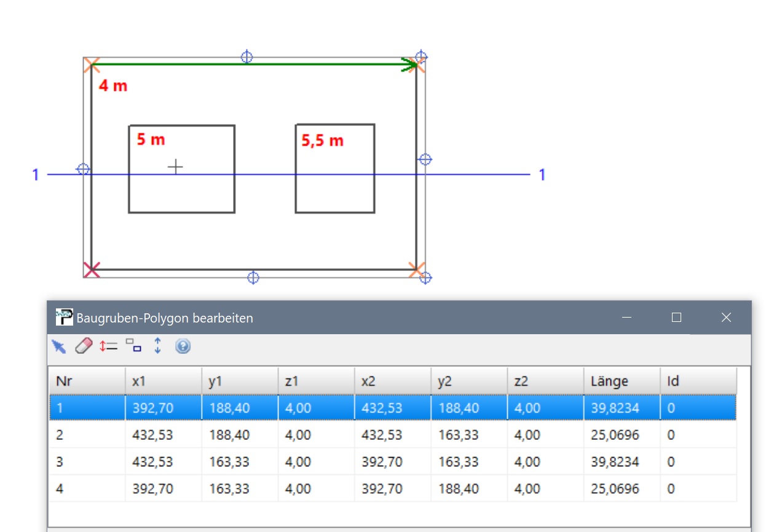Maximize the Baugruben-Polygon bearbeiten window

tap(676, 317)
